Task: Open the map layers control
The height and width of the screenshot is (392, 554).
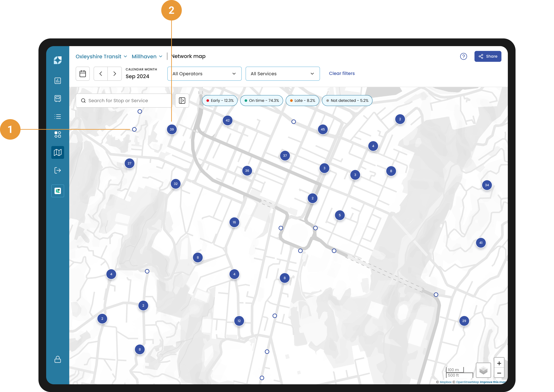Action: 483,370
